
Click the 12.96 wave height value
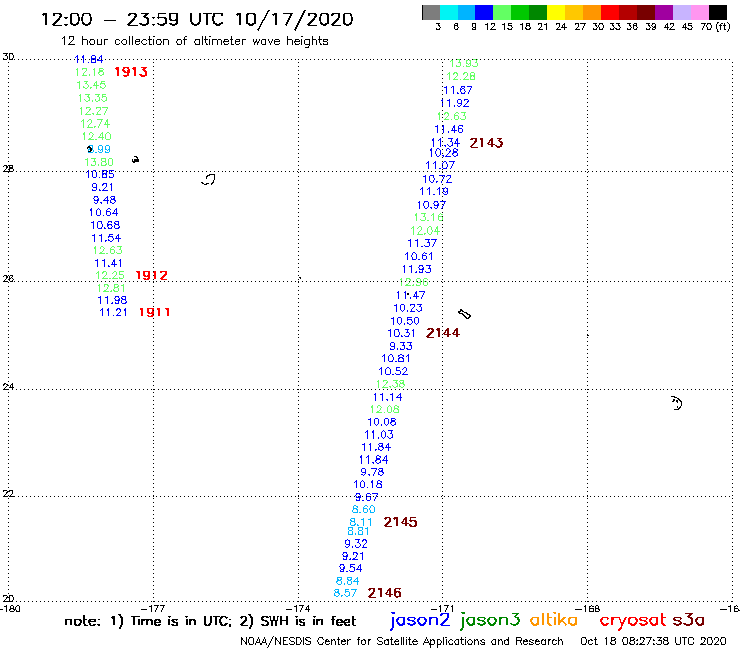click(x=414, y=282)
